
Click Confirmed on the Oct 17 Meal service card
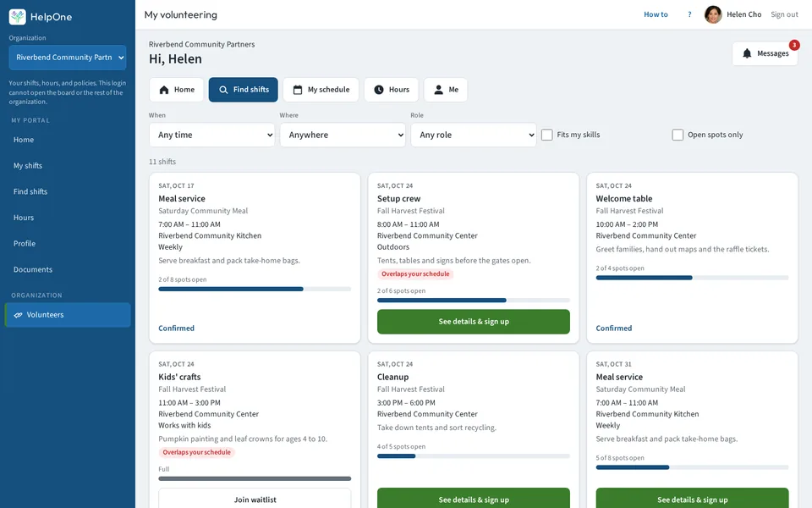coord(177,329)
